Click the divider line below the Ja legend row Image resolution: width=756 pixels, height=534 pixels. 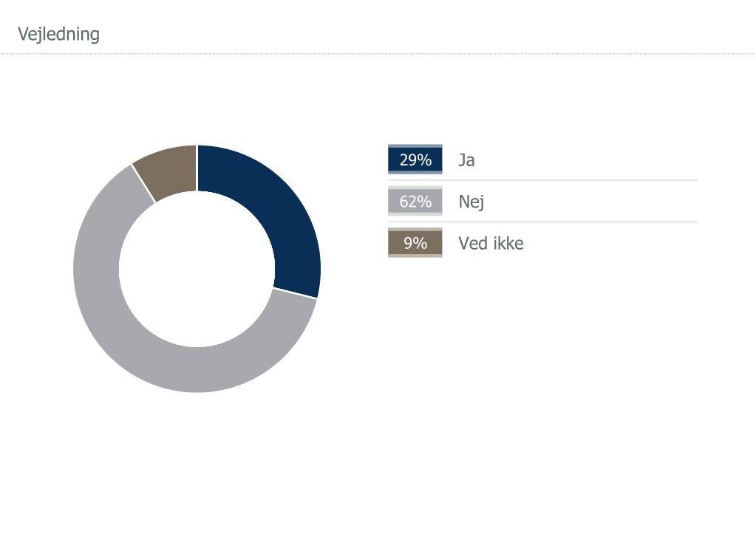(x=543, y=180)
